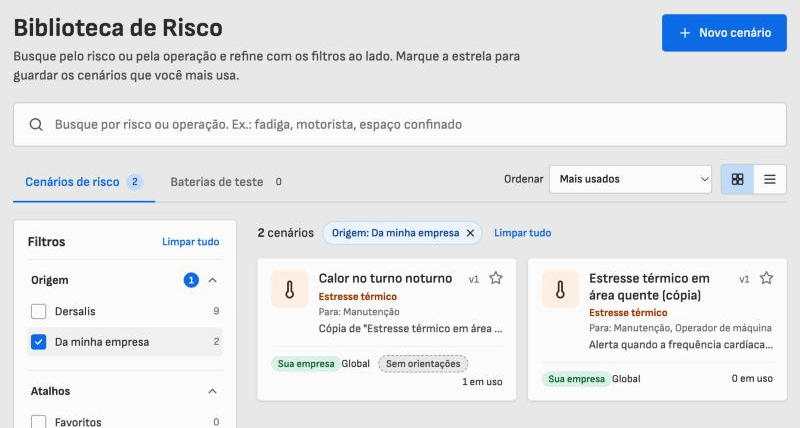
Task: Switch to grid view
Action: tap(737, 179)
